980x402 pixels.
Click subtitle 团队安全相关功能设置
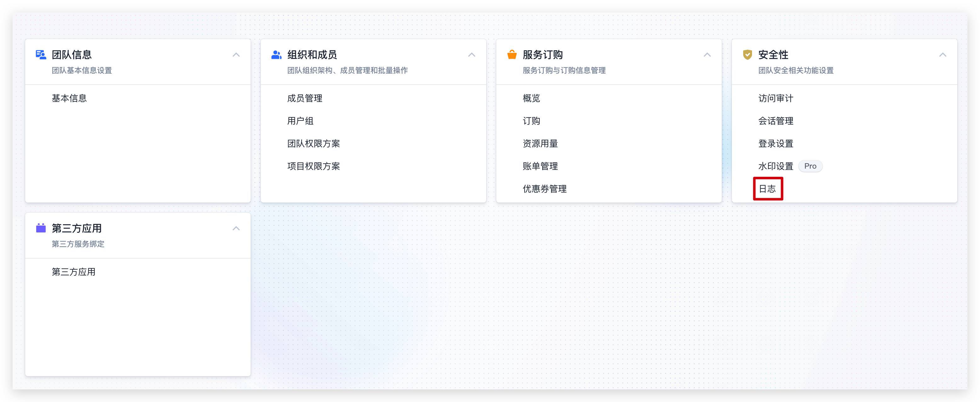(x=796, y=70)
